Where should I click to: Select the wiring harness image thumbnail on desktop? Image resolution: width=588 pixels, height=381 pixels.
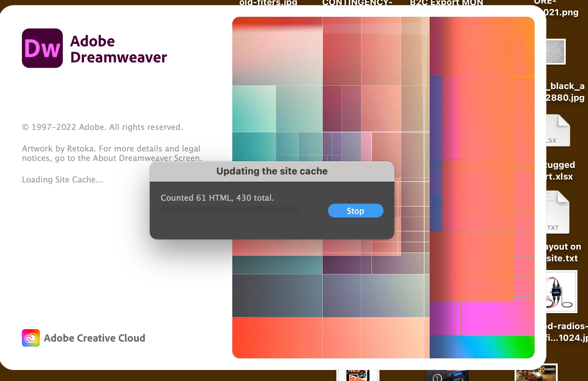coord(561,292)
